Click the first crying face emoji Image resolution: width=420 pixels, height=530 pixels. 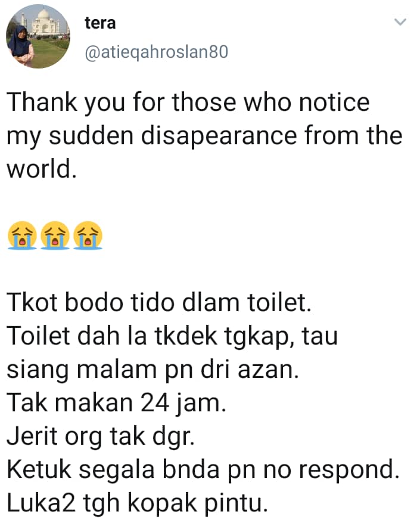click(22, 235)
